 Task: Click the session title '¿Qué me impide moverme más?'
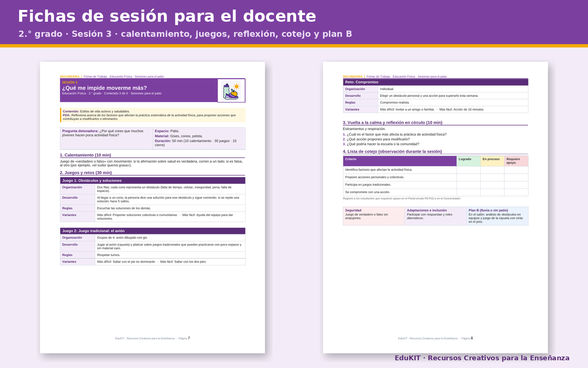tap(104, 88)
